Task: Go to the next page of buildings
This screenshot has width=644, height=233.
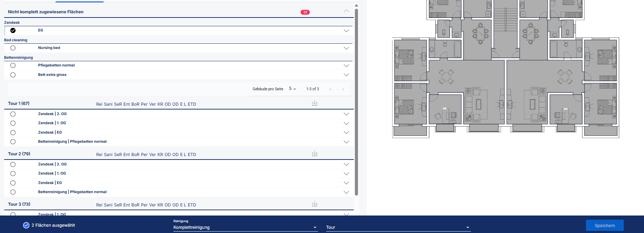Action: click(x=343, y=89)
